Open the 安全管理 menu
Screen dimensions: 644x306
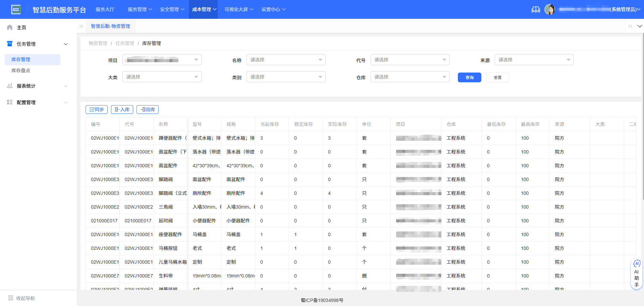click(170, 9)
